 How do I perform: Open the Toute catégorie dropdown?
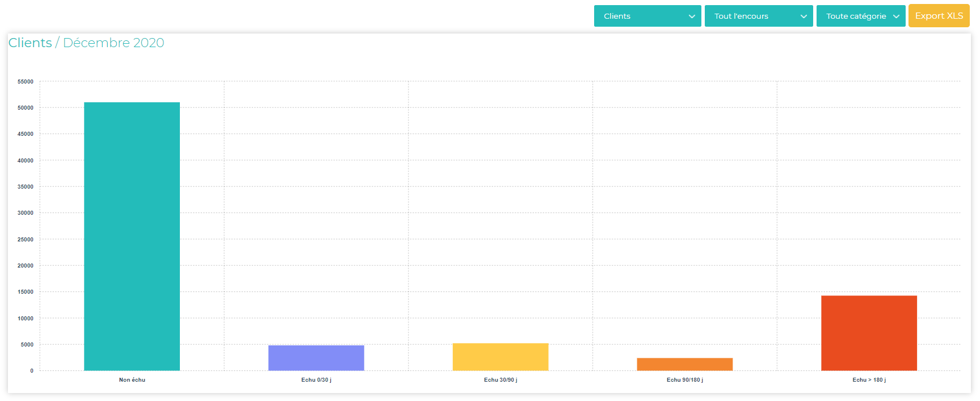(x=861, y=16)
